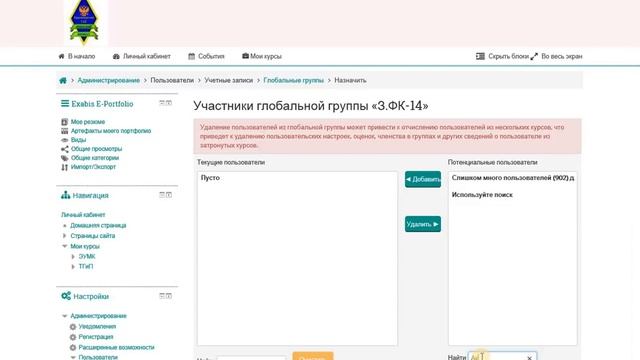This screenshot has height=360, width=640.
Task: Click the breadcrumb home icon
Action: (63, 80)
